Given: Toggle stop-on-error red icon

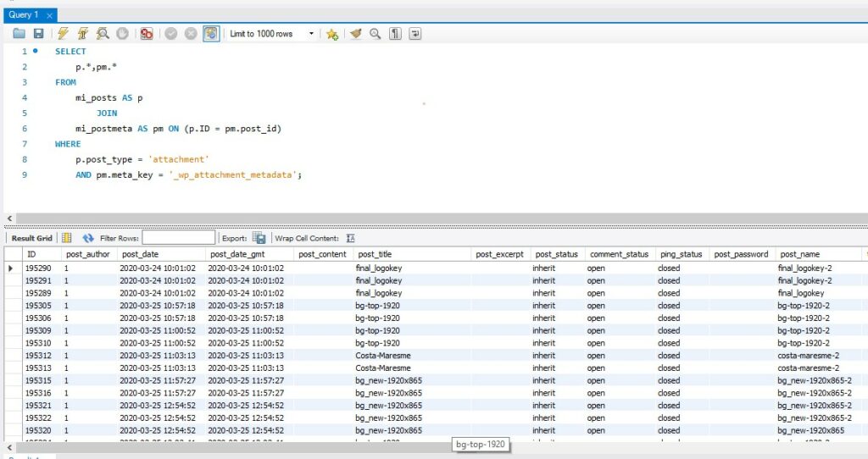Looking at the screenshot, I should pyautogui.click(x=147, y=34).
